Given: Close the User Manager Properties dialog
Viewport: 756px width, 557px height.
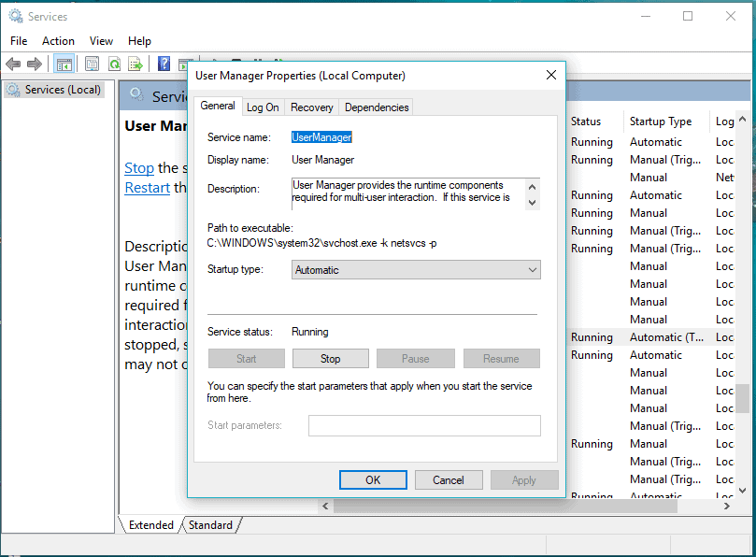Looking at the screenshot, I should pyautogui.click(x=551, y=75).
